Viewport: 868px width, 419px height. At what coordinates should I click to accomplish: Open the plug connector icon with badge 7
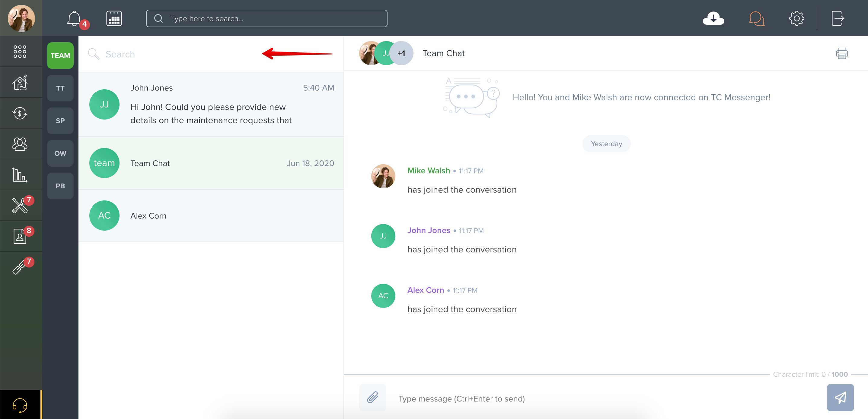point(20,267)
